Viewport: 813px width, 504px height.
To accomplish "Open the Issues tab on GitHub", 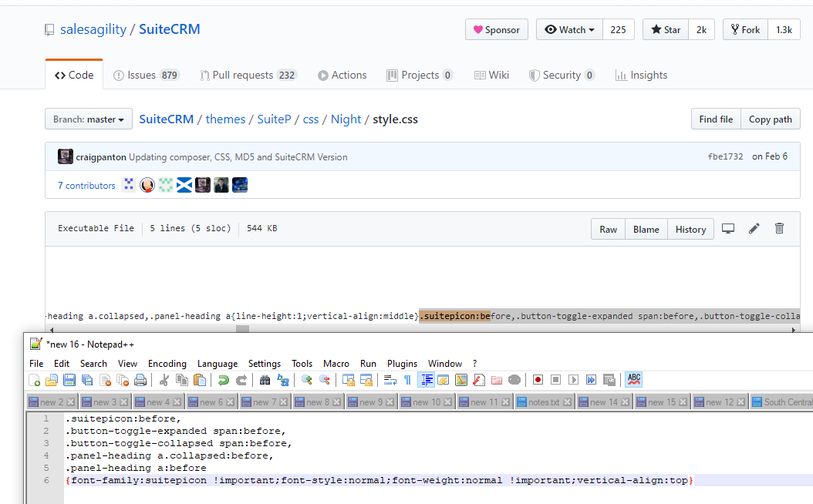I will tap(147, 75).
